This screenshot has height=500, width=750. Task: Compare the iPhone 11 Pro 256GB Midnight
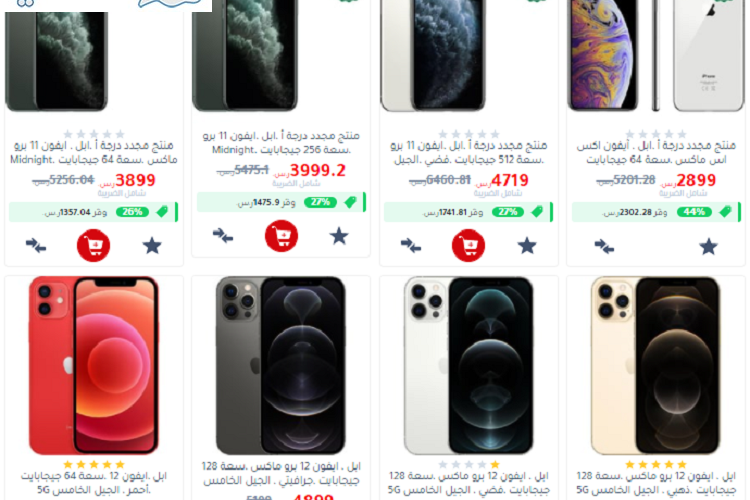coord(223,235)
